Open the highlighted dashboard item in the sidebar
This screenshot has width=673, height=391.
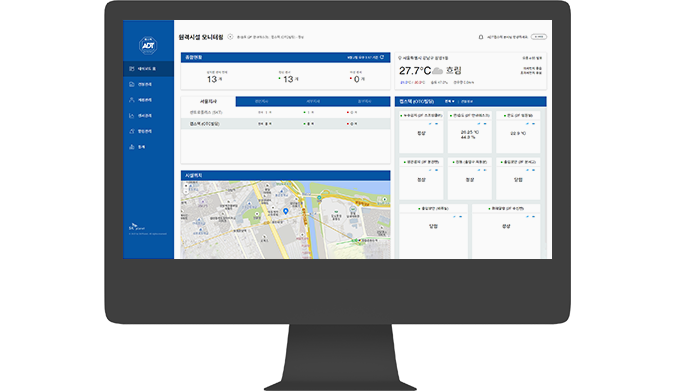[x=148, y=69]
